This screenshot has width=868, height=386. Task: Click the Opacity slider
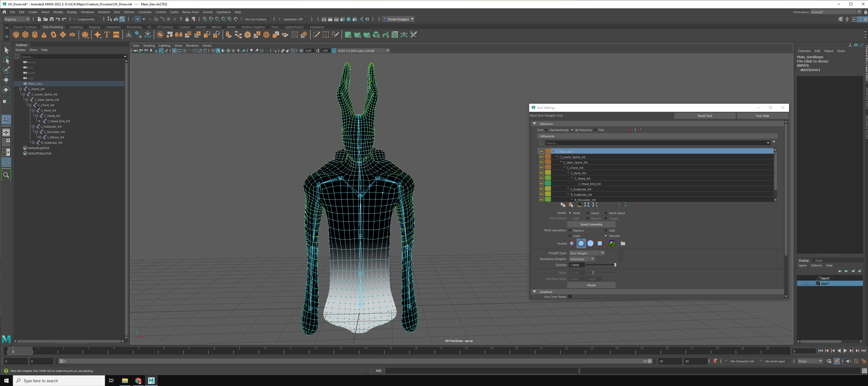click(600, 265)
